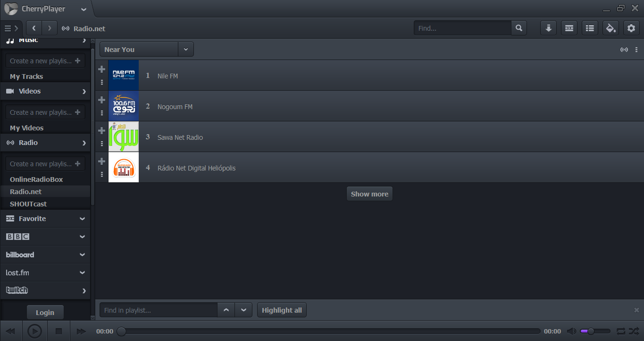Open the settings gear icon
Viewport: 644px width, 341px height.
coord(631,28)
